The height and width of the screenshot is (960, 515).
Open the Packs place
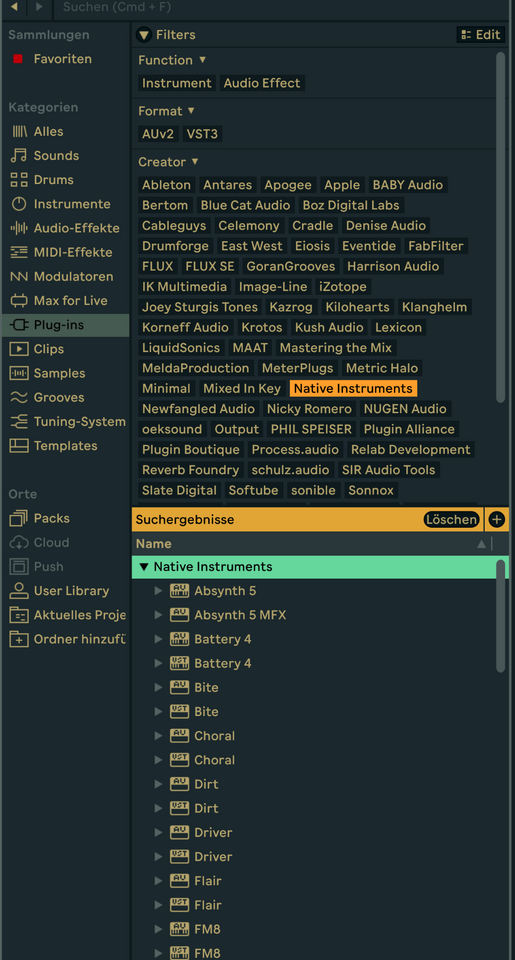click(66, 519)
